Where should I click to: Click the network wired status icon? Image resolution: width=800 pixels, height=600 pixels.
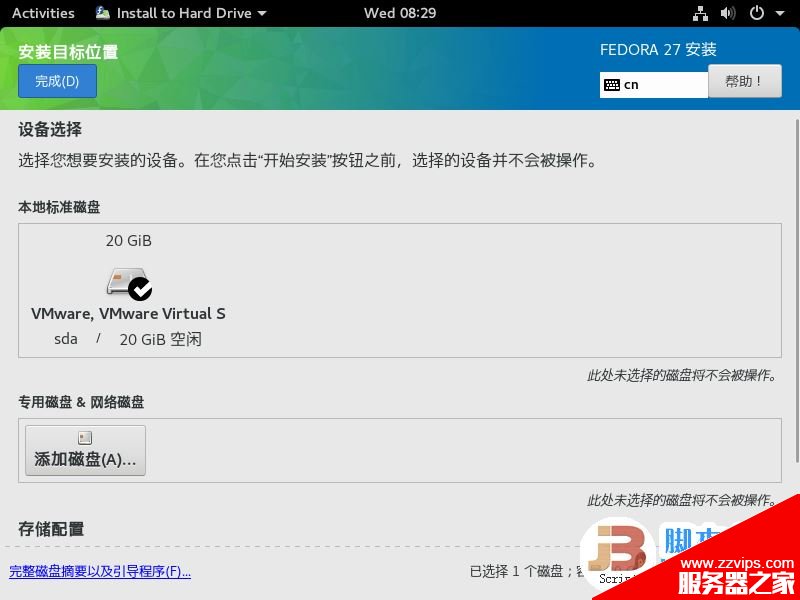700,13
